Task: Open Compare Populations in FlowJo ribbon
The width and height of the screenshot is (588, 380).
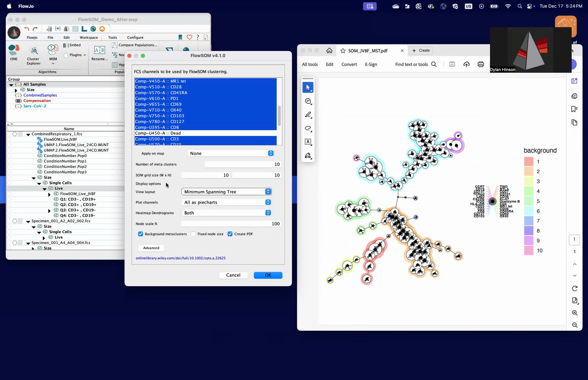Action: (x=135, y=45)
